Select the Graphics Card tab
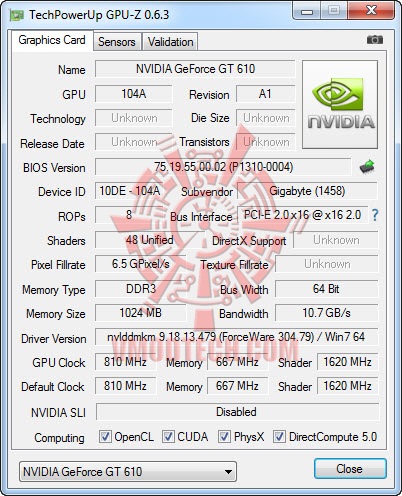This screenshot has width=402, height=496. (x=52, y=40)
